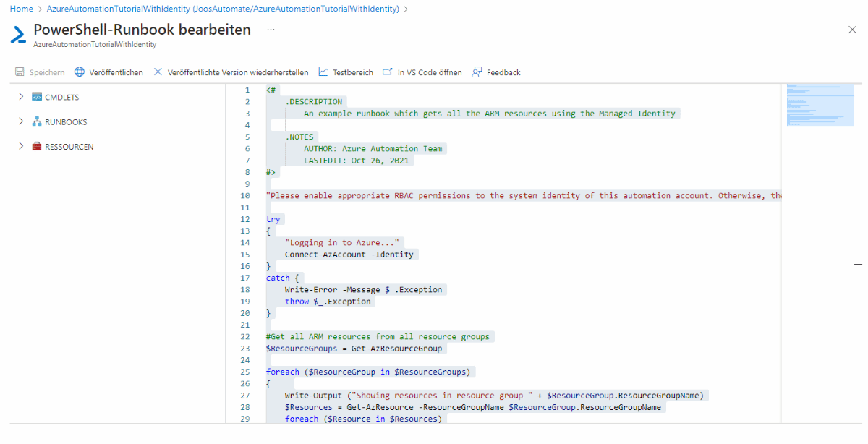
Task: Open the more options ellipsis menu
Action: [x=271, y=30]
